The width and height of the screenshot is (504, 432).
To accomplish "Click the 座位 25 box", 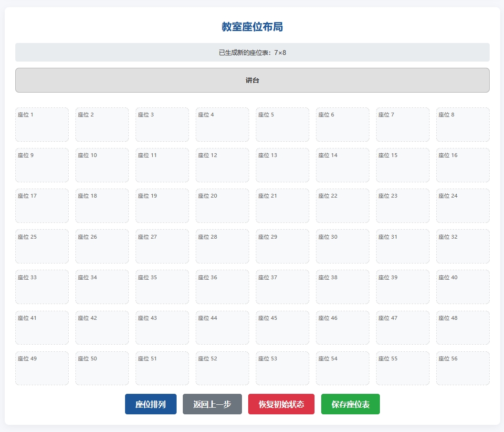I will 42,246.
